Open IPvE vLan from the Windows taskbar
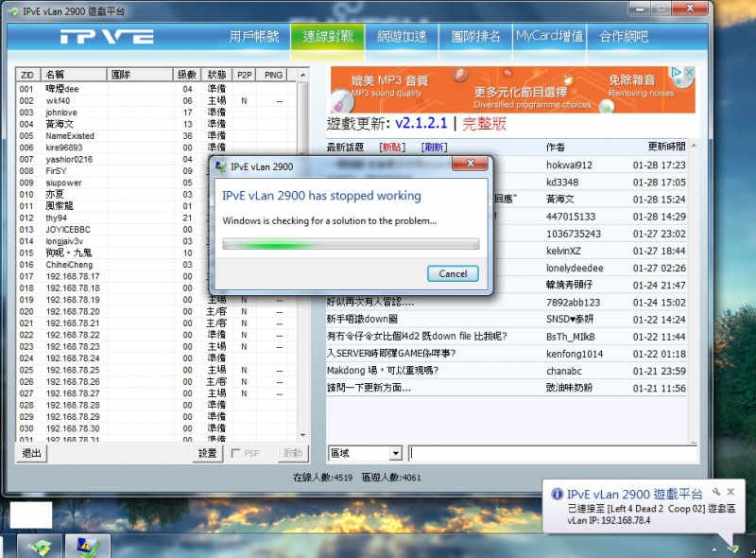Image resolution: width=756 pixels, height=558 pixels. (x=40, y=545)
